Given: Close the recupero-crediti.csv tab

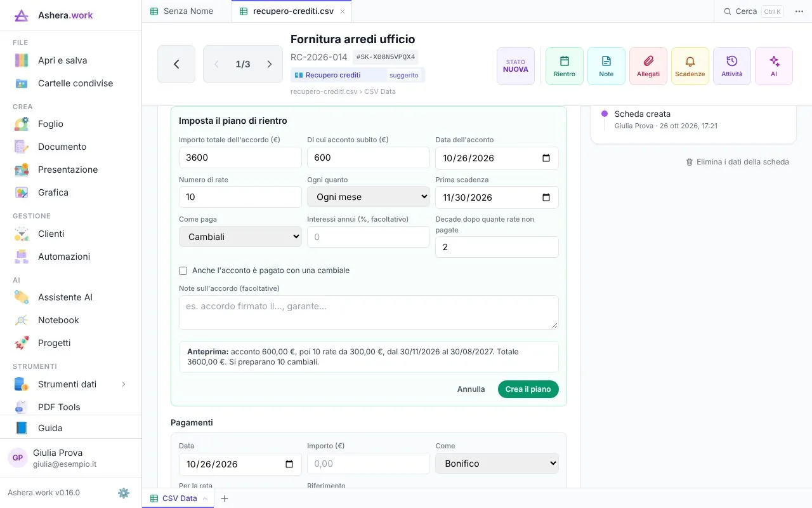Looking at the screenshot, I should [343, 11].
